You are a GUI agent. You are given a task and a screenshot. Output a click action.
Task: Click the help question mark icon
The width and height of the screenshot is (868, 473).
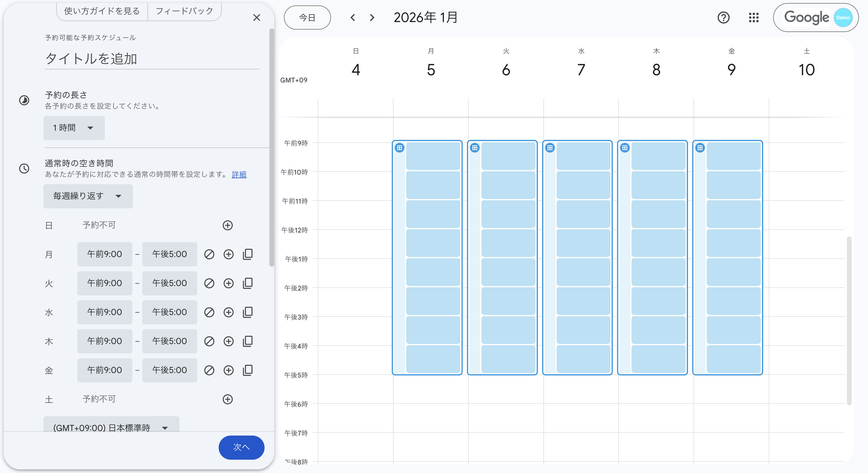[x=723, y=18]
